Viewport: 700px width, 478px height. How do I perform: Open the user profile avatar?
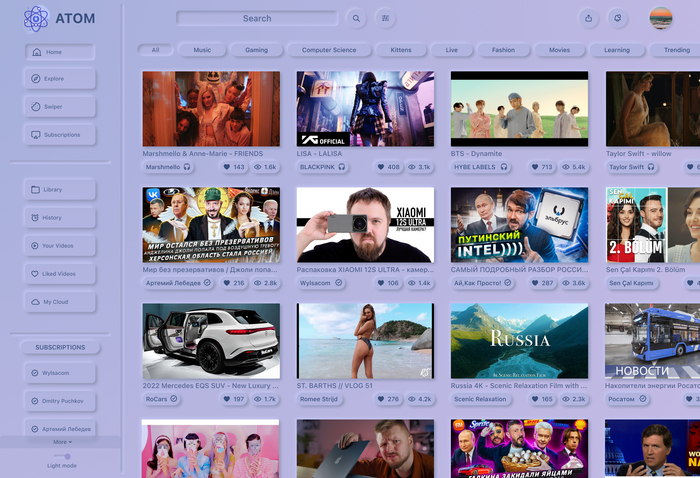point(661,18)
